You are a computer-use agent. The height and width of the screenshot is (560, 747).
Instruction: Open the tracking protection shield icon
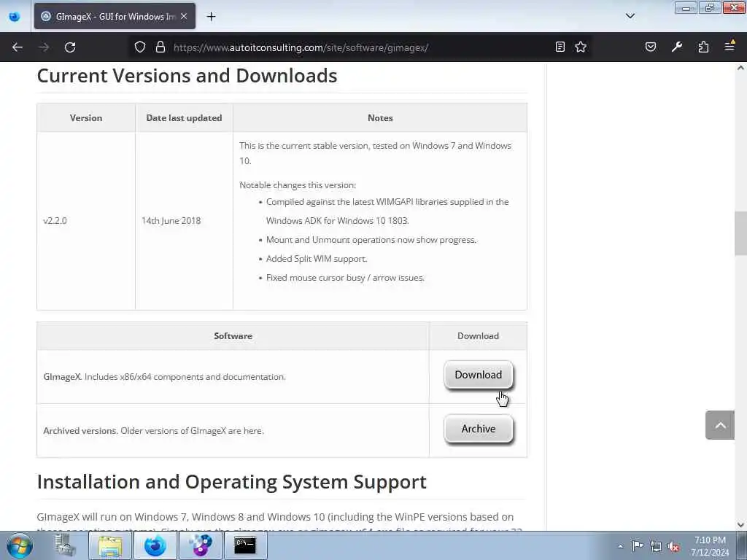point(139,47)
